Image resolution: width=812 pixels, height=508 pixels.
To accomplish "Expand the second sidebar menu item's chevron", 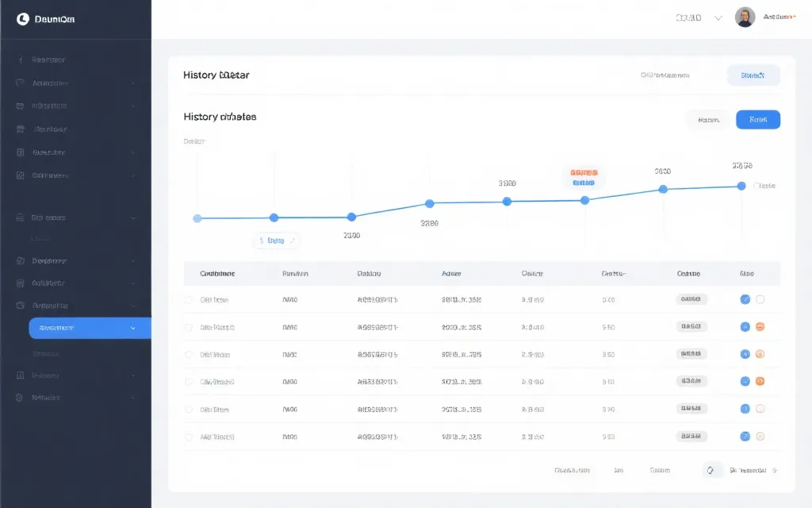I will [x=133, y=83].
